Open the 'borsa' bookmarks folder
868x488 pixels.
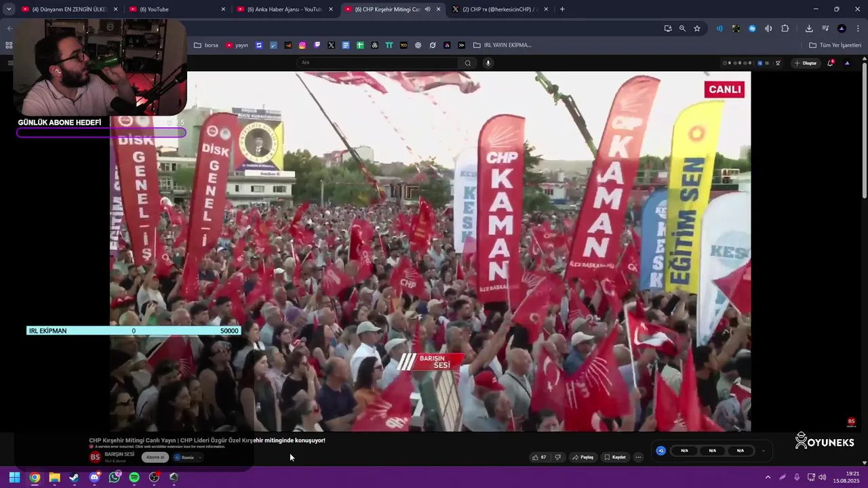tap(206, 45)
